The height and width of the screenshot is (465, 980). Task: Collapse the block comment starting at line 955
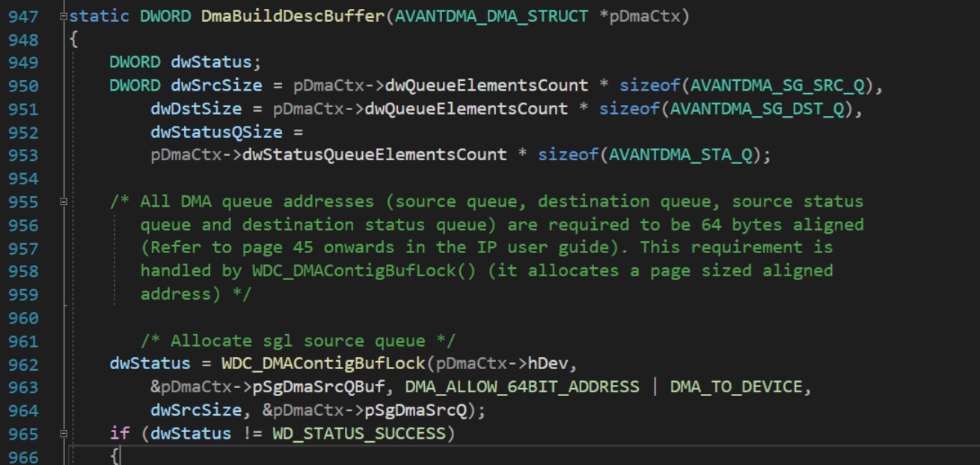pyautogui.click(x=65, y=201)
